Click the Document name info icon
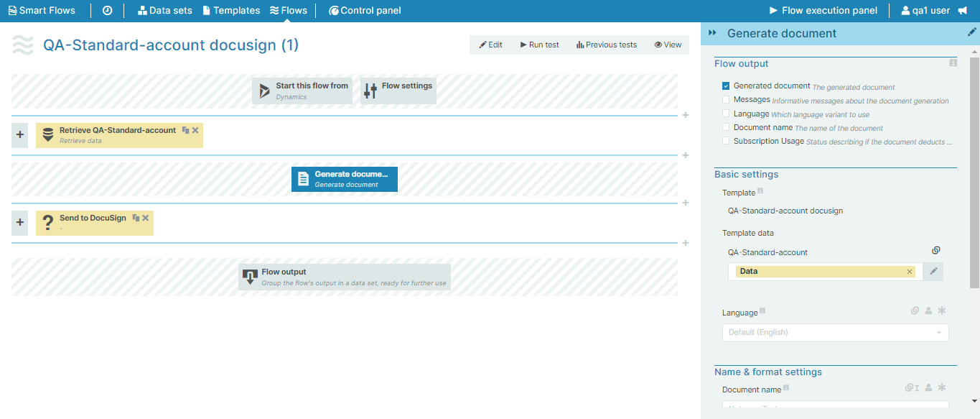Image resolution: width=980 pixels, height=419 pixels. click(786, 388)
